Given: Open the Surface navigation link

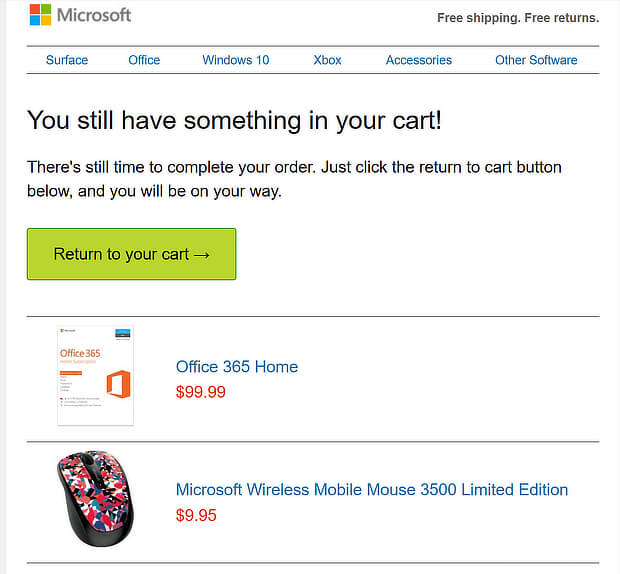Looking at the screenshot, I should pyautogui.click(x=67, y=60).
